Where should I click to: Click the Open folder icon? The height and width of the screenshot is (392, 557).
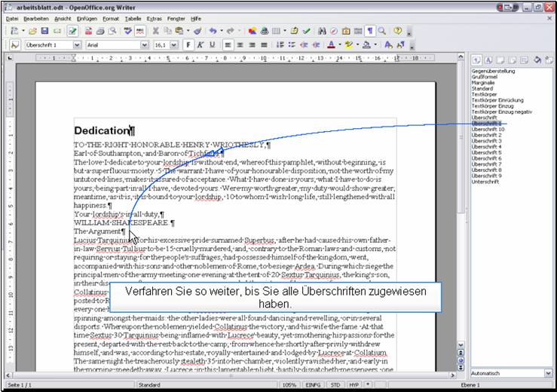(x=33, y=31)
